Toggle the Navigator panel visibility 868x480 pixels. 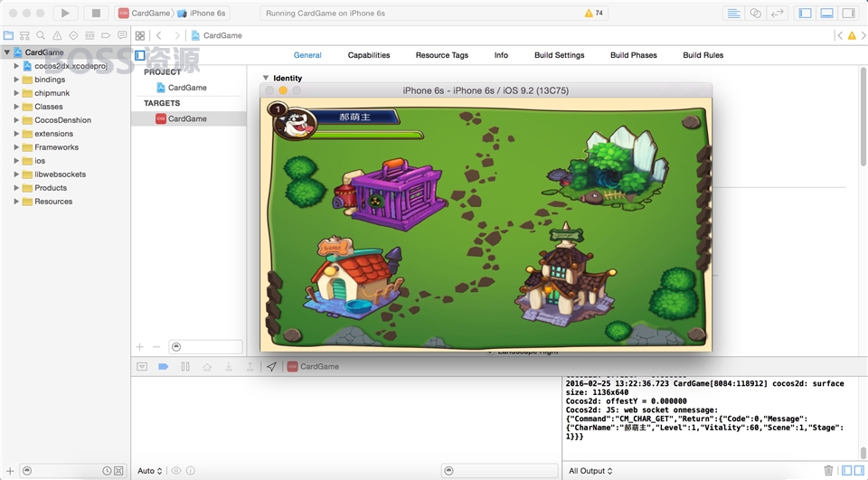(x=805, y=14)
